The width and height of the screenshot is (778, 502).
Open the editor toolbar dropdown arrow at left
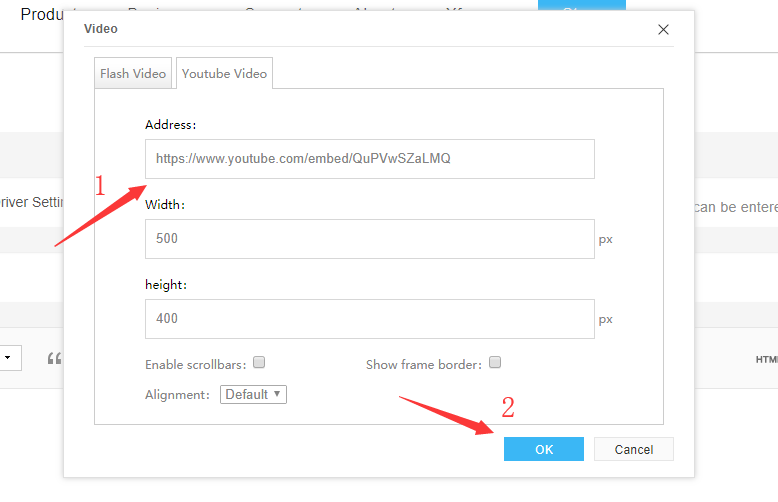point(8,358)
